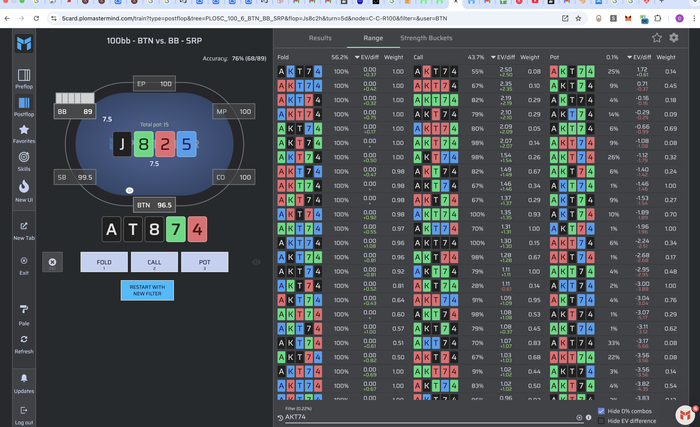Select the Range tab
700x427 pixels.
pos(373,38)
